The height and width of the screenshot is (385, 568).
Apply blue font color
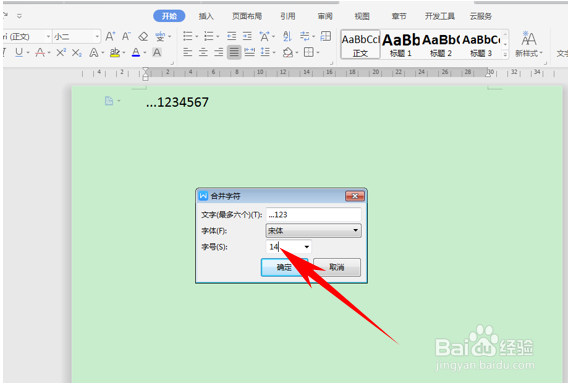click(x=136, y=53)
